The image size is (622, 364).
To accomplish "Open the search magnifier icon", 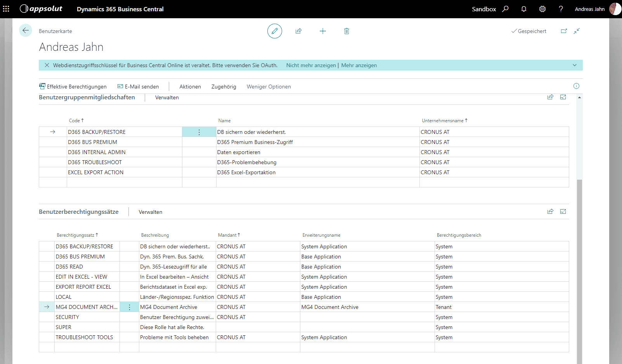I will tap(505, 9).
